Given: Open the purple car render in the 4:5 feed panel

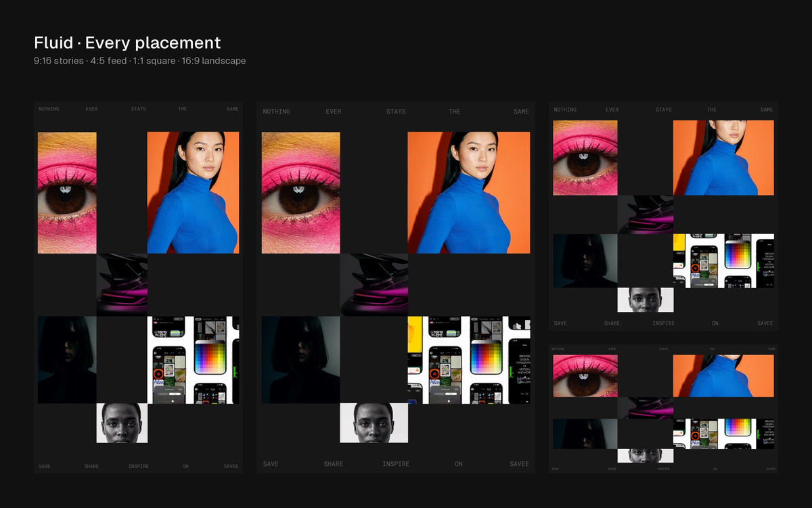Looking at the screenshot, I should click(374, 285).
